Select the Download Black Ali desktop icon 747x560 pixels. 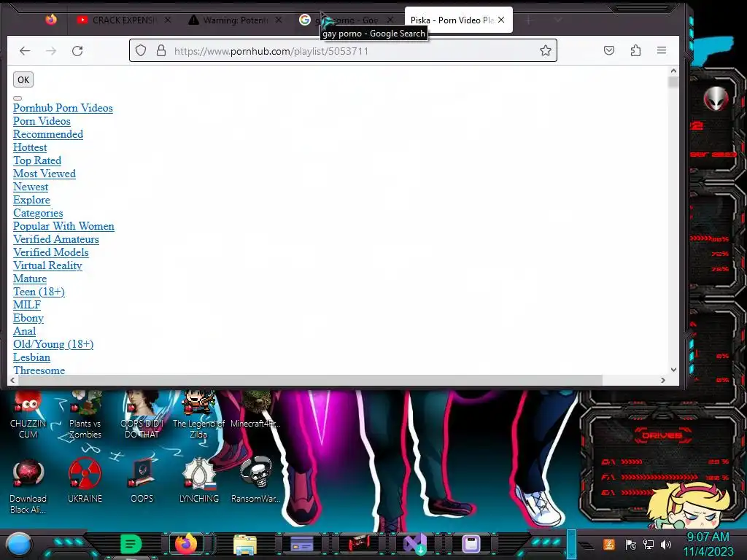pos(28,486)
